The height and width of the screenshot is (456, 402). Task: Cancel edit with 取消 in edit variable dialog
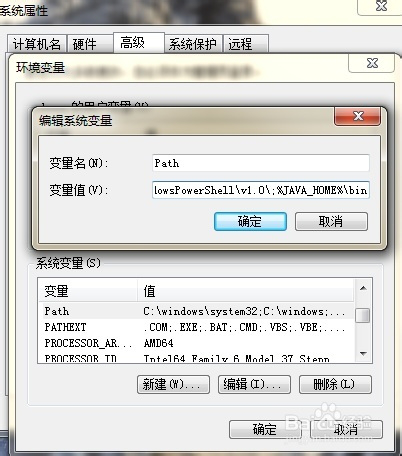(x=331, y=221)
